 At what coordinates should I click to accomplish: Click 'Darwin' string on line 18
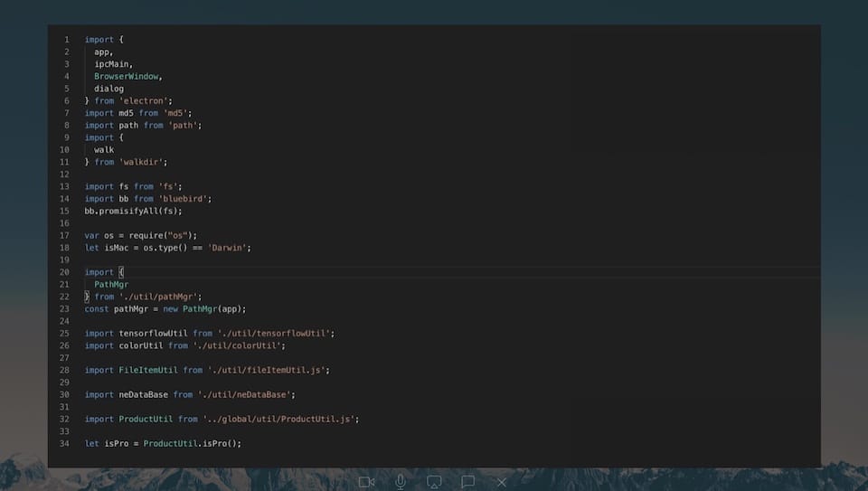(227, 248)
